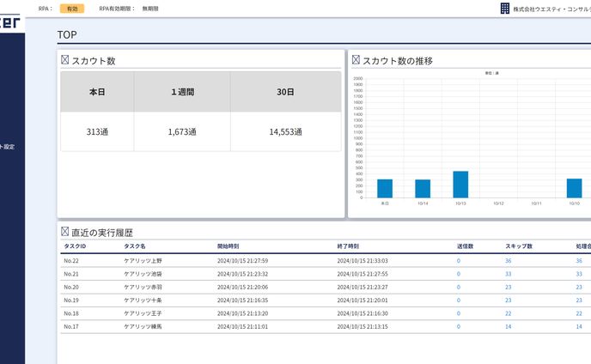Open skip count 14 for task No.17
Image resolution: width=591 pixels, height=364 pixels.
508,326
